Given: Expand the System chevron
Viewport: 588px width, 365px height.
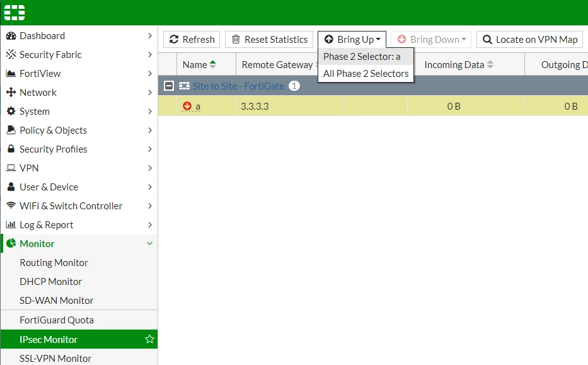Looking at the screenshot, I should coord(150,111).
